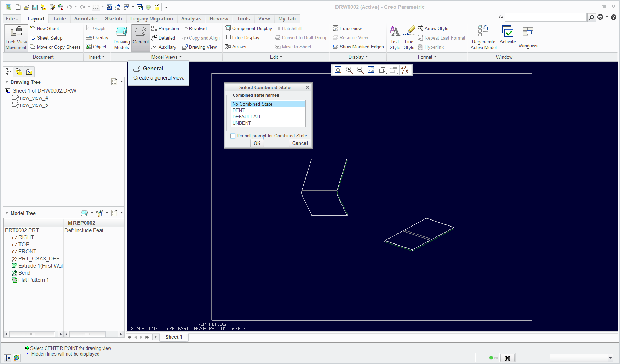Open the File menu dropdown
Image resolution: width=620 pixels, height=364 pixels.
[12, 19]
